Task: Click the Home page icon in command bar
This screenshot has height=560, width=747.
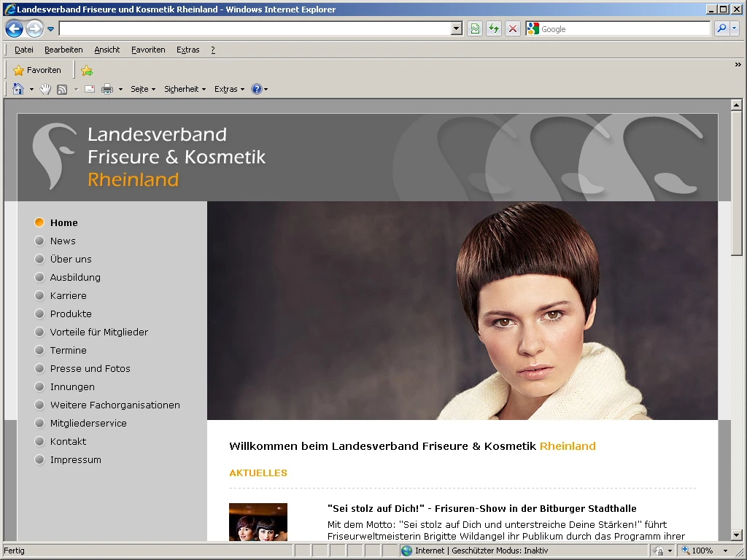Action: 18,89
